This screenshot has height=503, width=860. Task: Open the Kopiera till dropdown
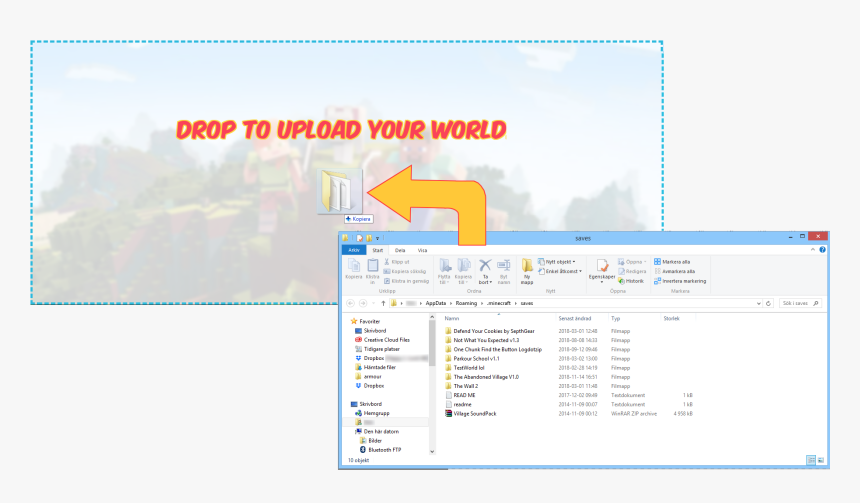(463, 272)
